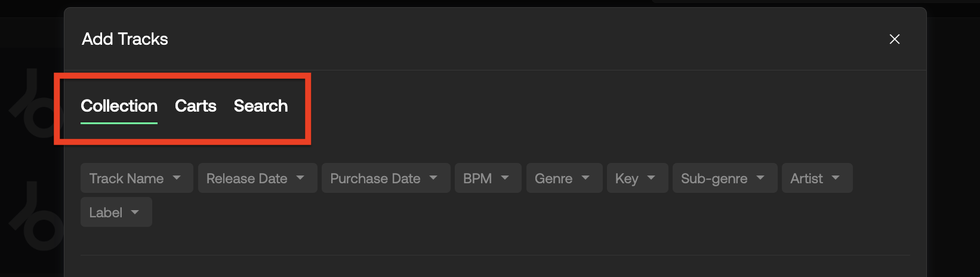
Task: Expand the BPM filter dropdown
Action: [488, 178]
